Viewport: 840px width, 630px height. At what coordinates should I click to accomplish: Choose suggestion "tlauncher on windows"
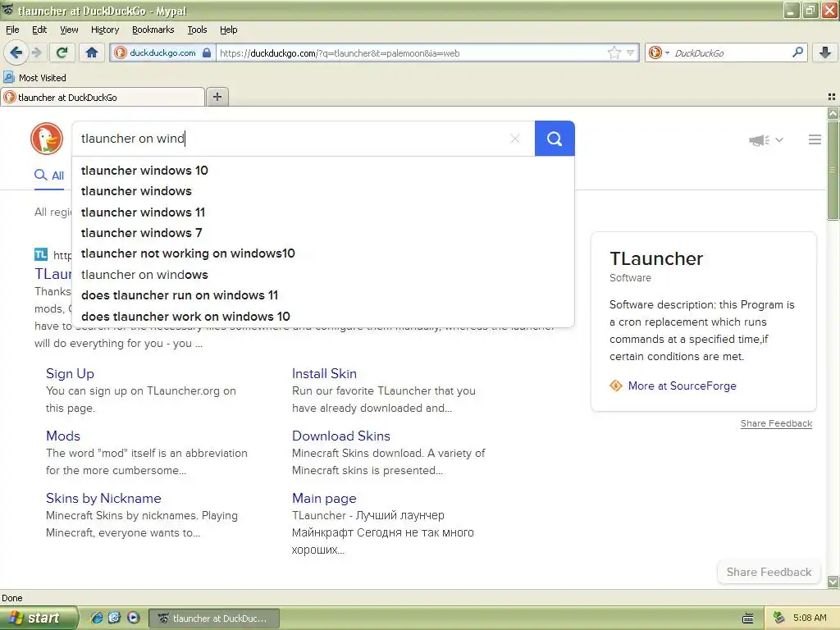point(323,275)
